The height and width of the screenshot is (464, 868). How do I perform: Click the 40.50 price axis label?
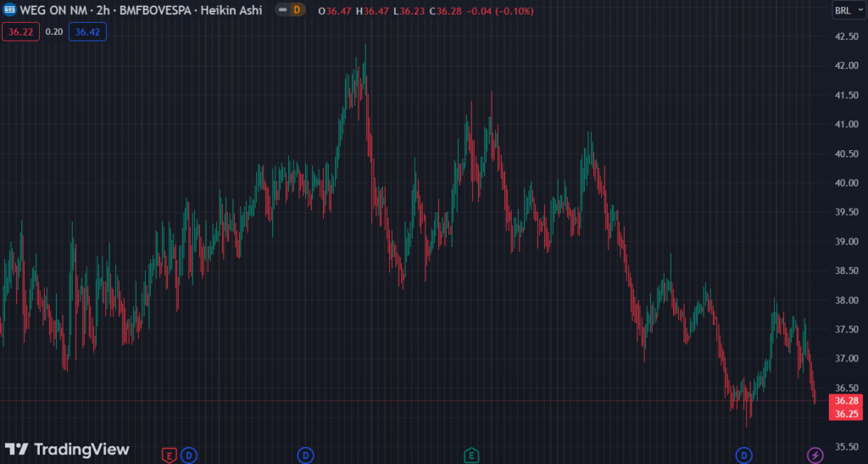tap(847, 154)
